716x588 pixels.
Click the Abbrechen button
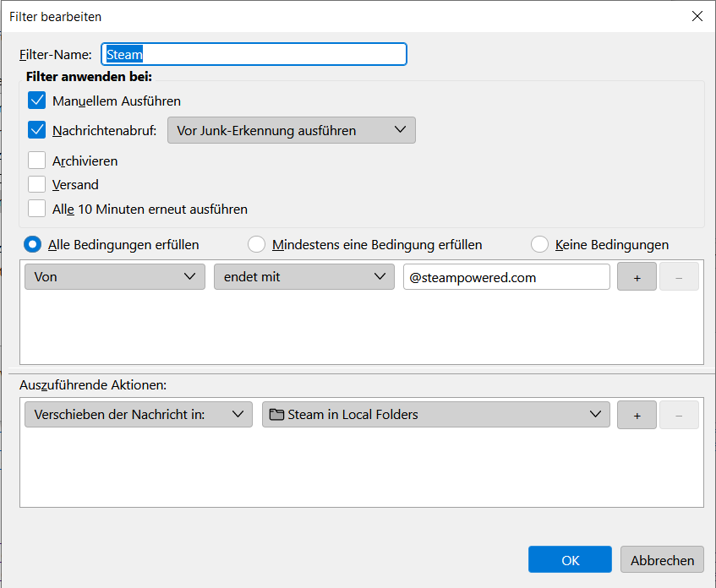662,559
